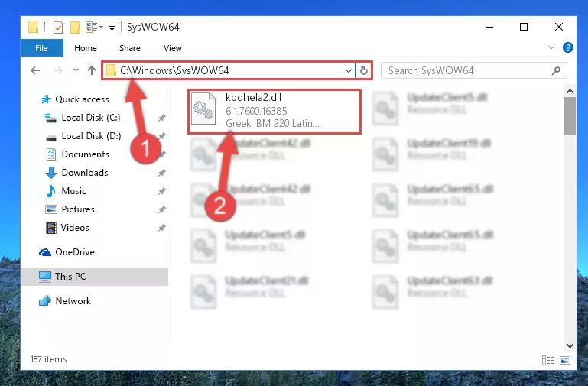Screen dimensions: 588x386
Task: Open the Share ribbon tab
Action: click(130, 48)
